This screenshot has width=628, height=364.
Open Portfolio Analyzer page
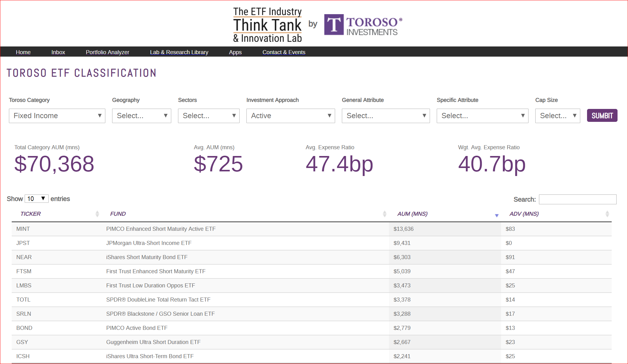point(107,52)
